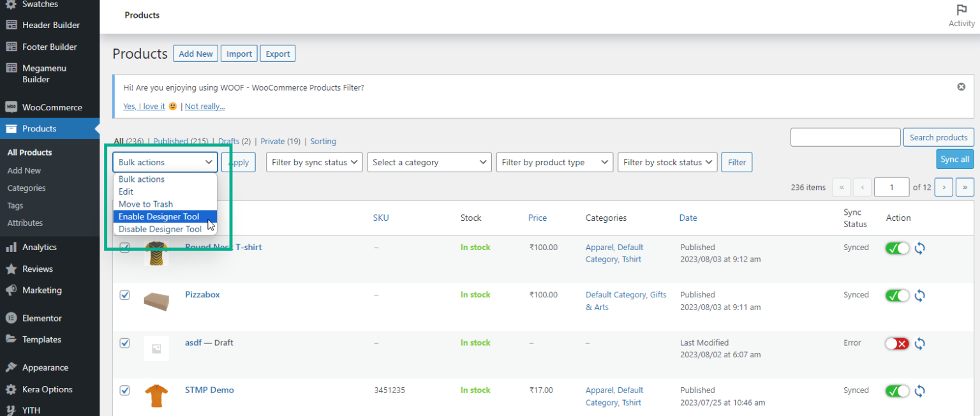This screenshot has height=416, width=980.
Task: Disable the sync toggle for Round Neck T-shirt
Action: point(897,248)
